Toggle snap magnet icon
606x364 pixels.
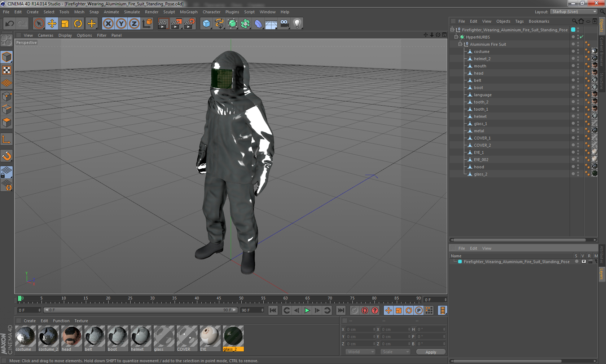(6, 156)
